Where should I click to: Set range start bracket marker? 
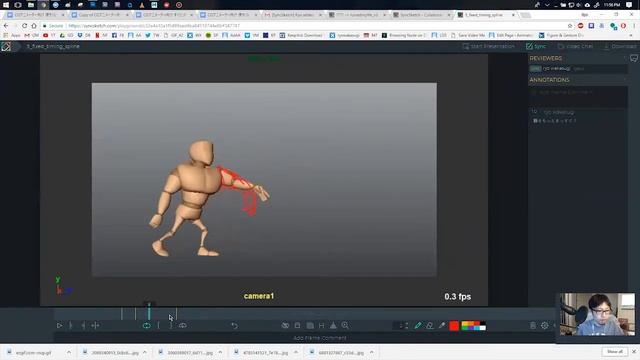pyautogui.click(x=159, y=325)
